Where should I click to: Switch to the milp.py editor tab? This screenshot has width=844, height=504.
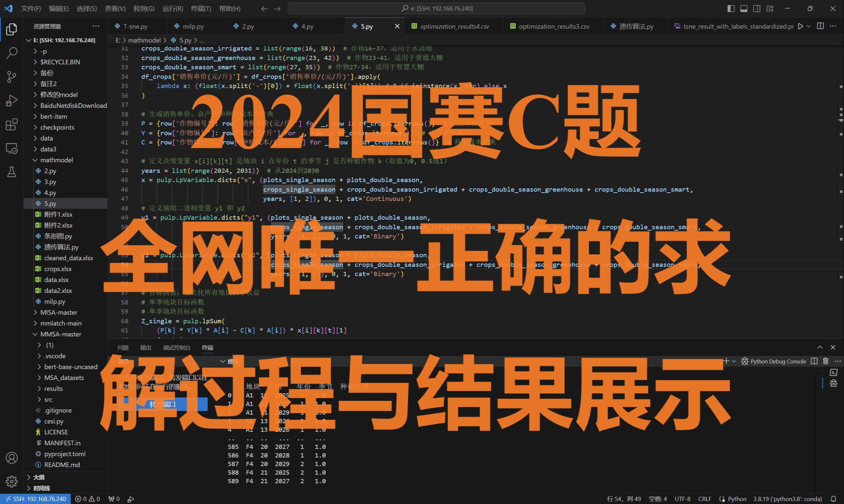(196, 26)
